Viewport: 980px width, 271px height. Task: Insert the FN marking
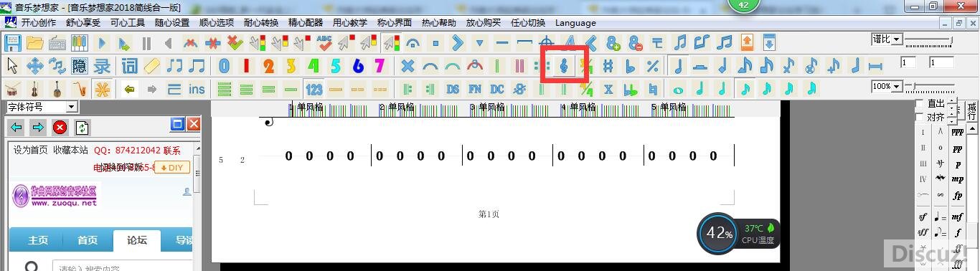(x=475, y=90)
